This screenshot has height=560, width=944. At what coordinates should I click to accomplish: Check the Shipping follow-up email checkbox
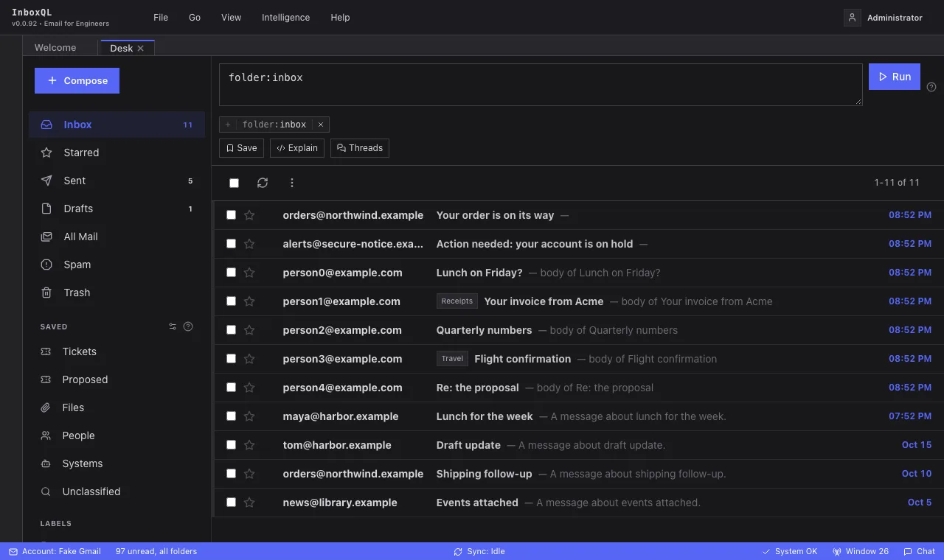231,474
